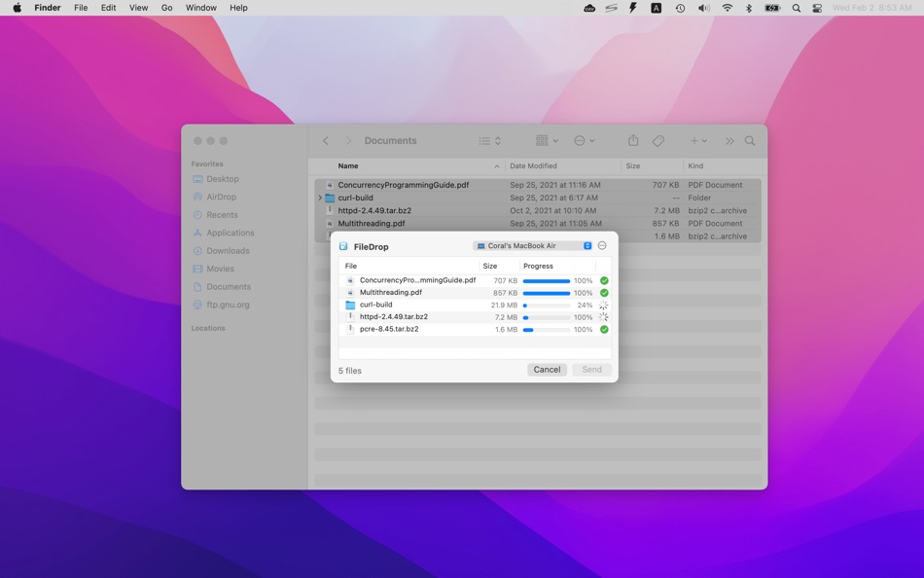Go back in the Finder window
The width and height of the screenshot is (924, 578).
point(325,141)
